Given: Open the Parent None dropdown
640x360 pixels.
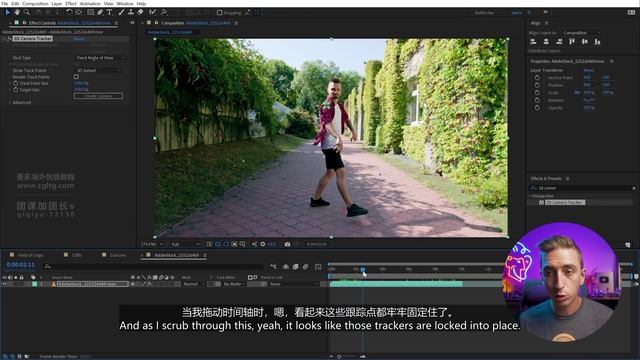Looking at the screenshot, I should [293, 284].
